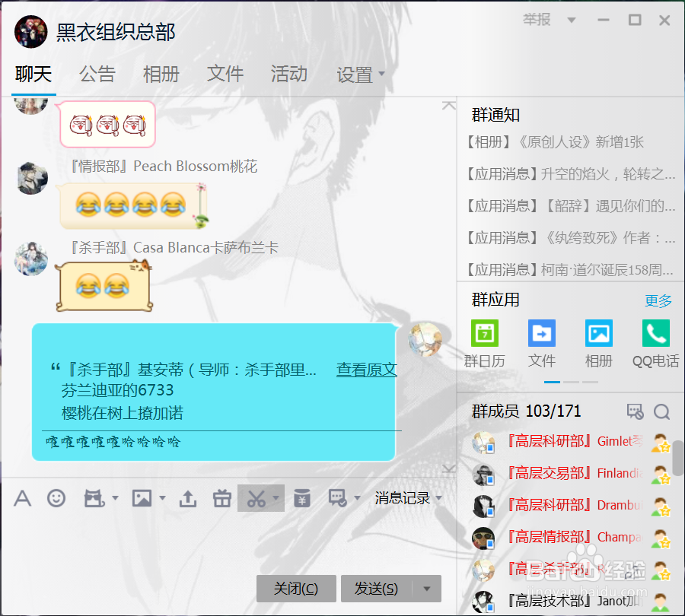This screenshot has height=616, width=685.
Task: Click admin badge icon beside Finlandia member
Action: click(660, 474)
